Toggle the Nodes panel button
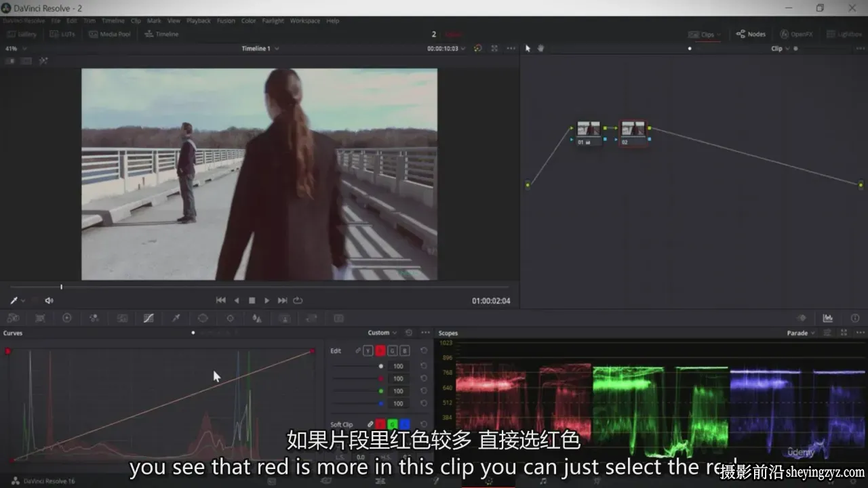Screen dimensions: 868x488 point(751,34)
